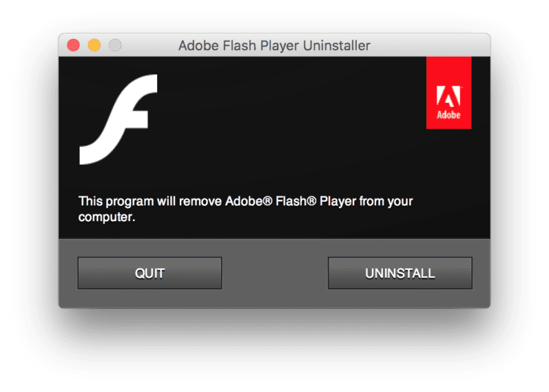Click empty black banner between Flash and Adobe logos
The width and height of the screenshot is (549, 392).
(x=290, y=119)
